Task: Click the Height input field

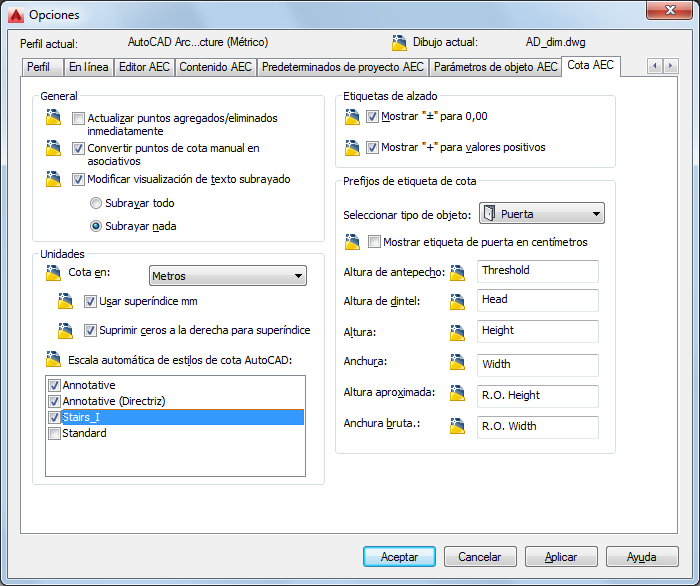Action: coord(538,331)
